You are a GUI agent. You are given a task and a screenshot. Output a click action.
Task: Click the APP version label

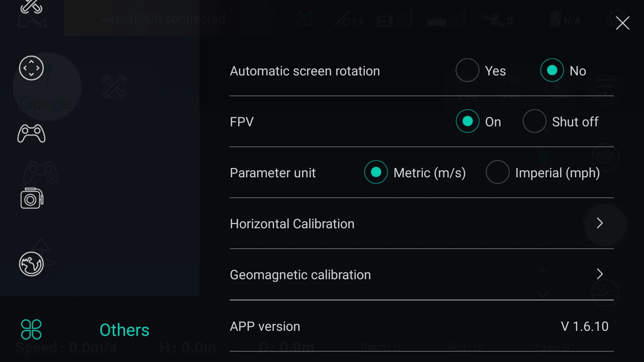point(265,326)
